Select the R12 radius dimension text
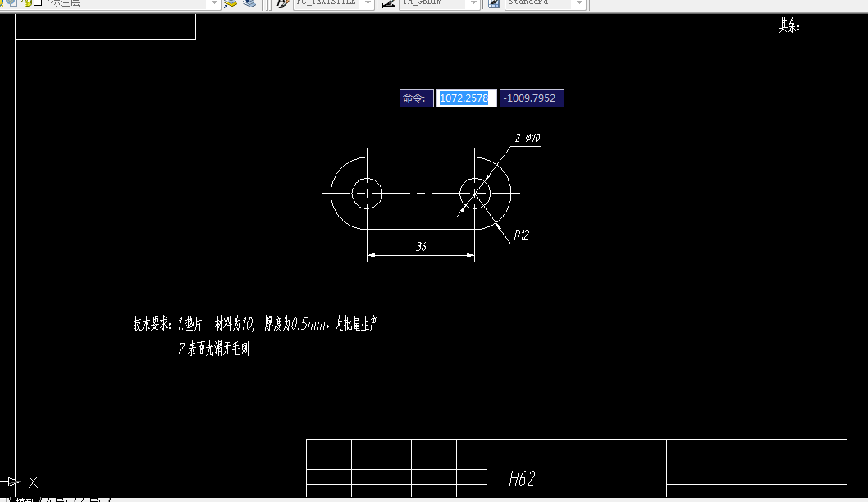The width and height of the screenshot is (868, 502). pyautogui.click(x=521, y=235)
